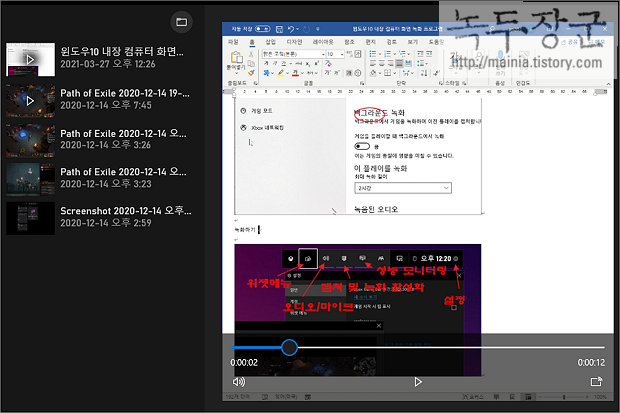Viewport: 620px width, 413px height.
Task: Click the 0:00:12 total duration label
Action: pos(591,362)
